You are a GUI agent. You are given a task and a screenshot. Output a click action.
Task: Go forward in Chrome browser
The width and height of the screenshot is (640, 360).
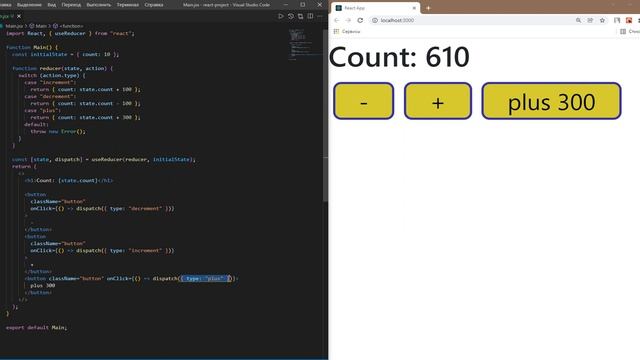coord(348,20)
